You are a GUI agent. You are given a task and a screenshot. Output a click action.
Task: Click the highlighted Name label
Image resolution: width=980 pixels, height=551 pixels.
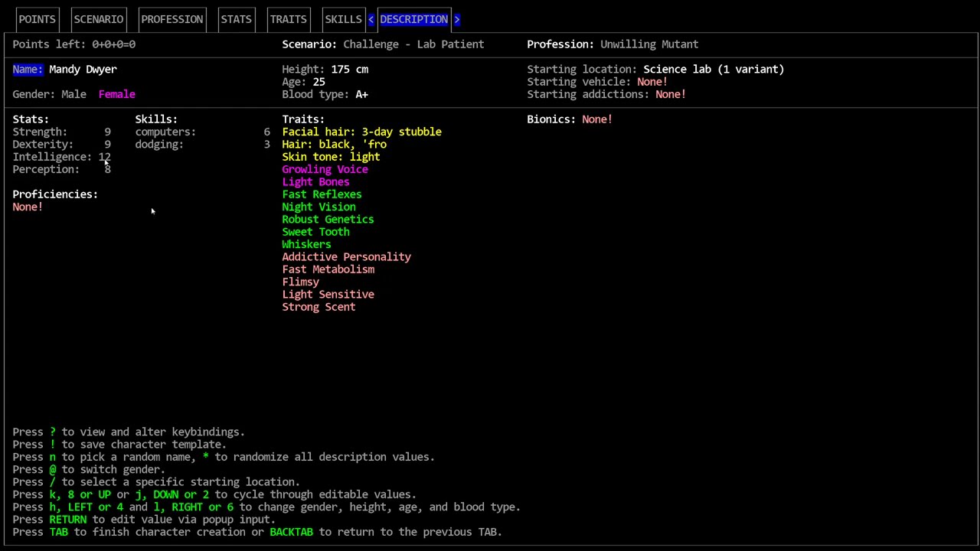point(28,69)
